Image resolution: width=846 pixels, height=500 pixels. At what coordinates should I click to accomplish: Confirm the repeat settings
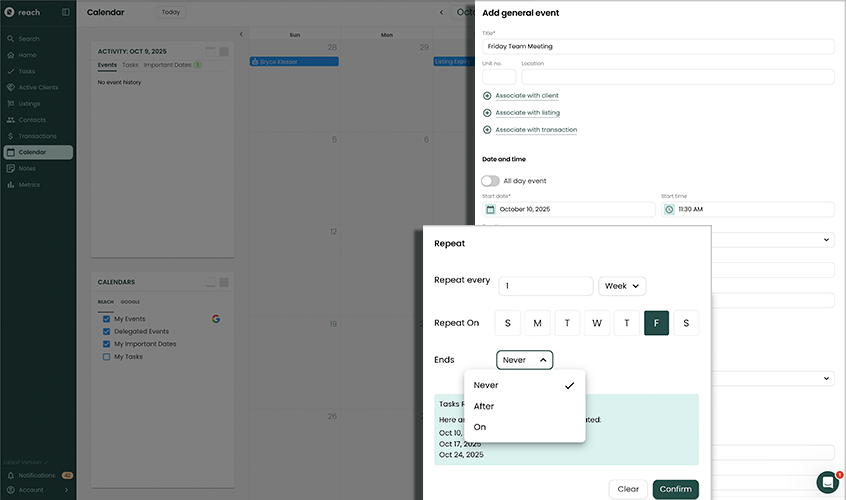tap(675, 489)
